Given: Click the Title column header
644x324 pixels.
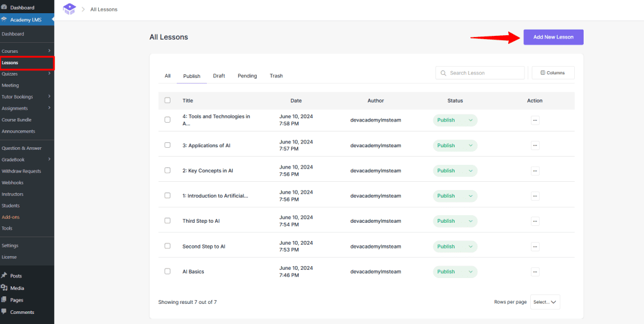Looking at the screenshot, I should point(187,101).
